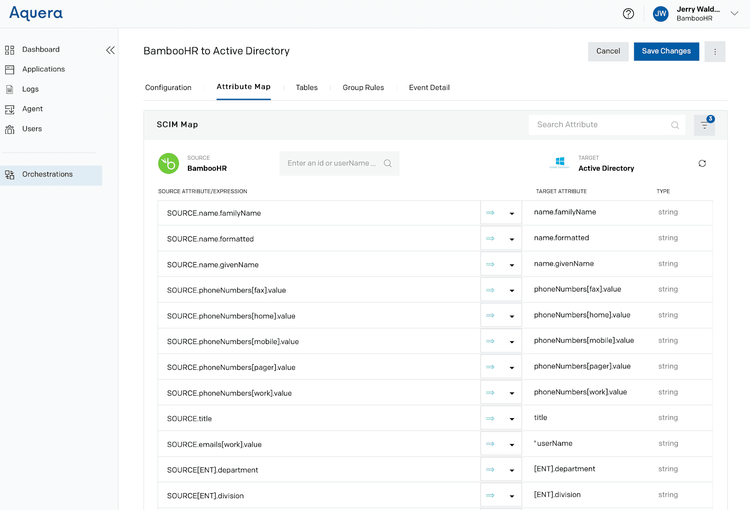Click mapping arrow for phoneNumbers[fax] row
Image resolution: width=750 pixels, height=510 pixels.
(490, 290)
